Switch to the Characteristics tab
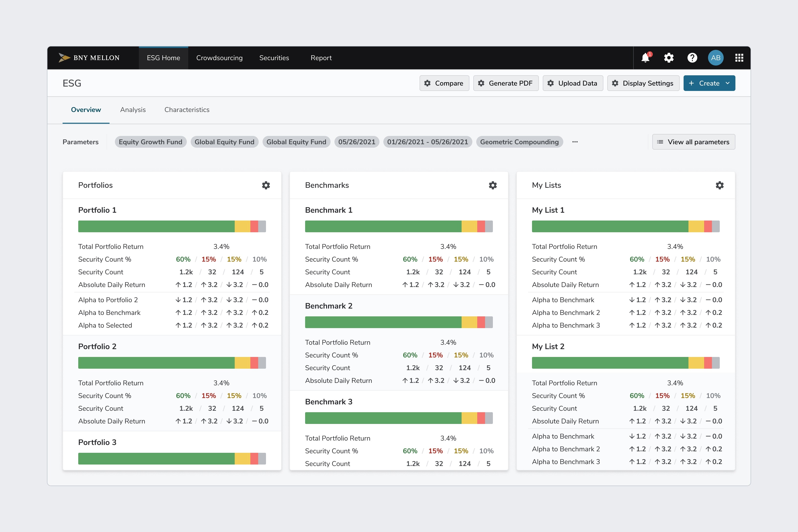Screen dimensions: 798x532 pyautogui.click(x=187, y=110)
